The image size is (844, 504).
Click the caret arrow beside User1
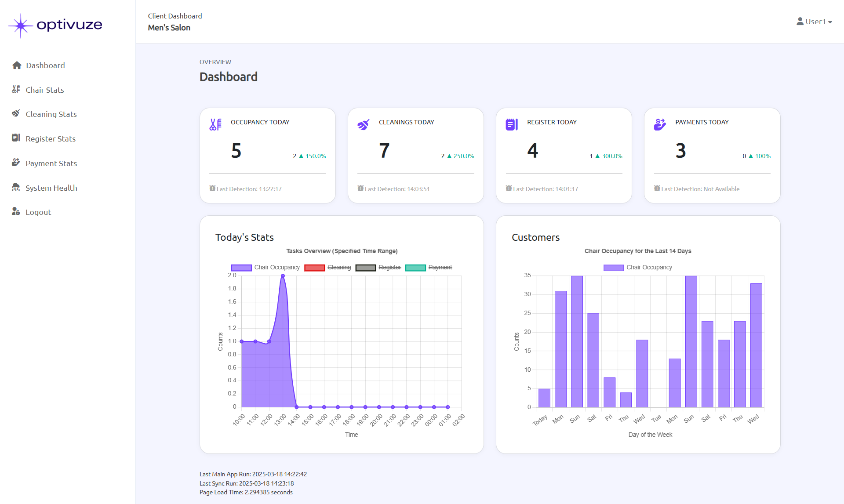pos(830,22)
